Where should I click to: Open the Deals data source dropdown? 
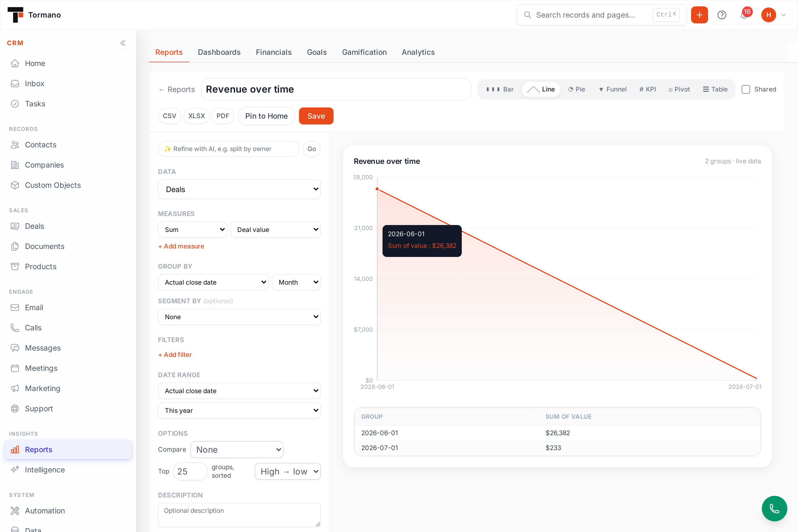click(x=239, y=189)
